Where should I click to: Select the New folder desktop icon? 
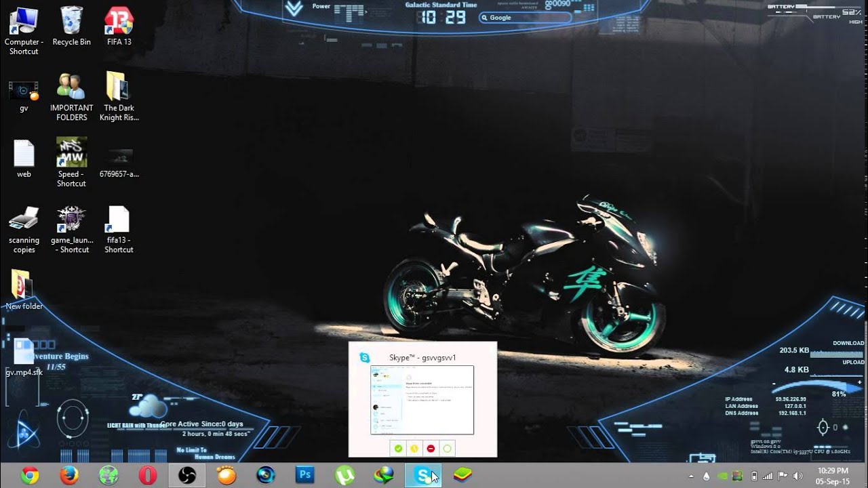click(x=24, y=290)
